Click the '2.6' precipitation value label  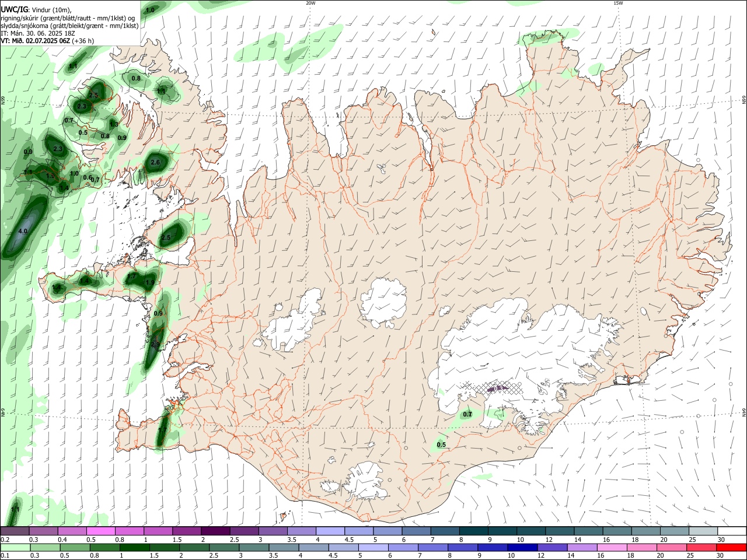click(155, 162)
